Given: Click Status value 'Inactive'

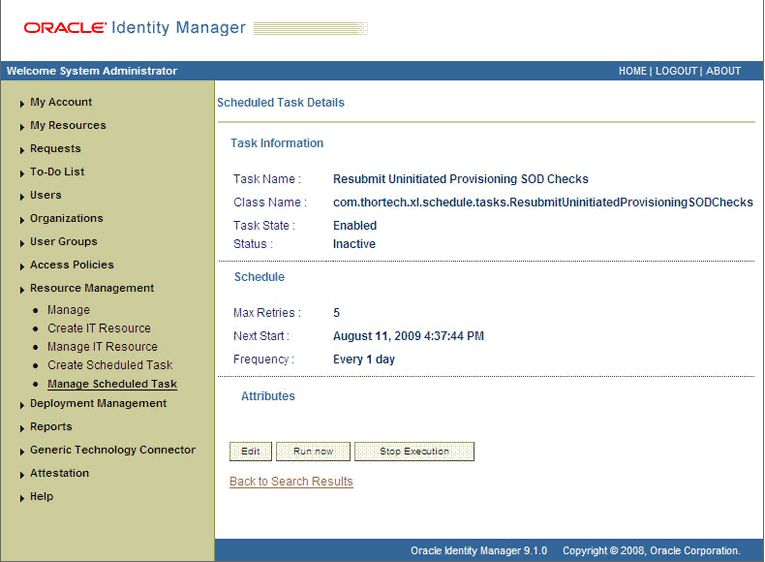Looking at the screenshot, I should point(354,244).
